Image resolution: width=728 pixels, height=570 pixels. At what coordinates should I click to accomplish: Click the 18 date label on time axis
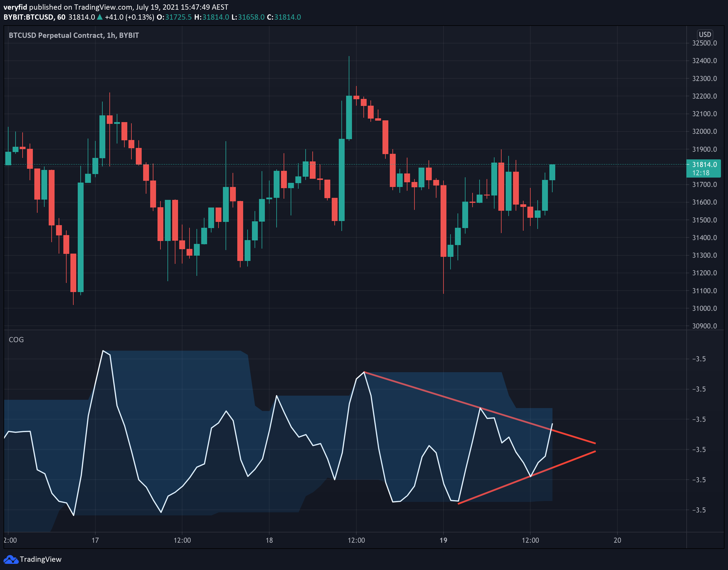(x=269, y=540)
